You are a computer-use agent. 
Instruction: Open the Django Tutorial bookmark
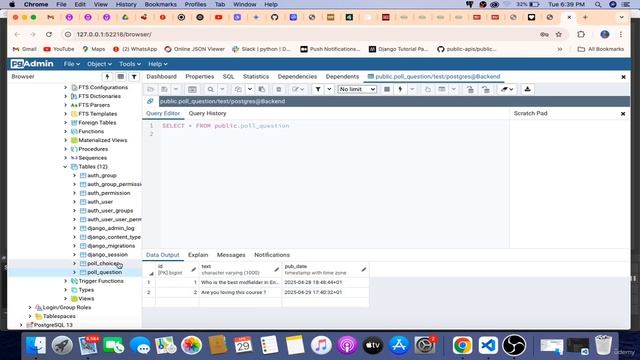click(399, 49)
